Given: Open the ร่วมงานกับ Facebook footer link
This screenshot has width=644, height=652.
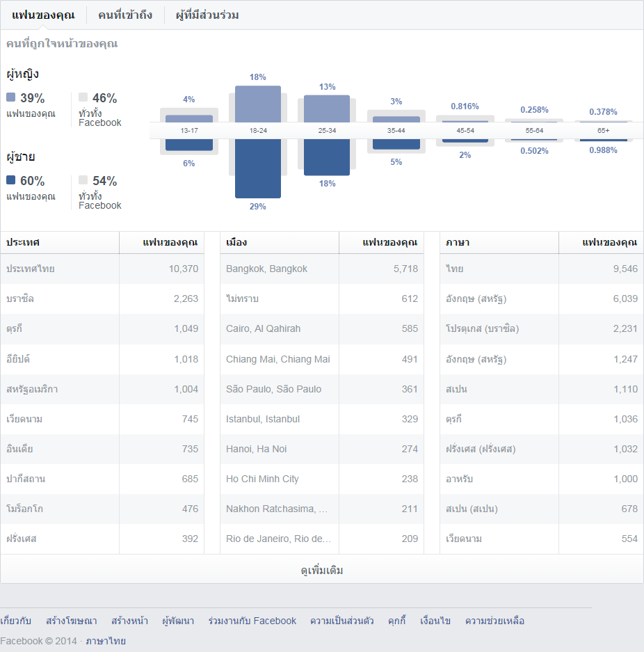Looking at the screenshot, I should pos(252,621).
